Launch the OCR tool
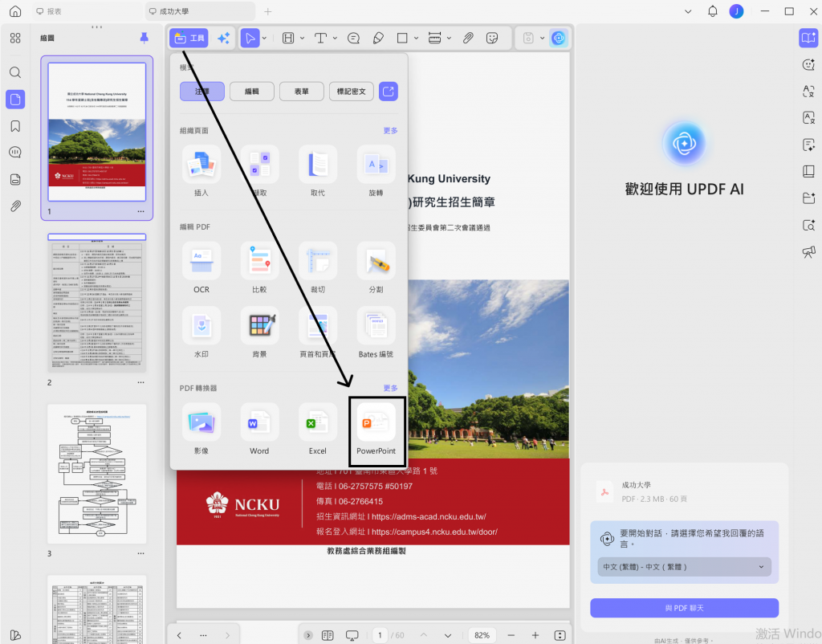822x644 pixels. pyautogui.click(x=201, y=268)
